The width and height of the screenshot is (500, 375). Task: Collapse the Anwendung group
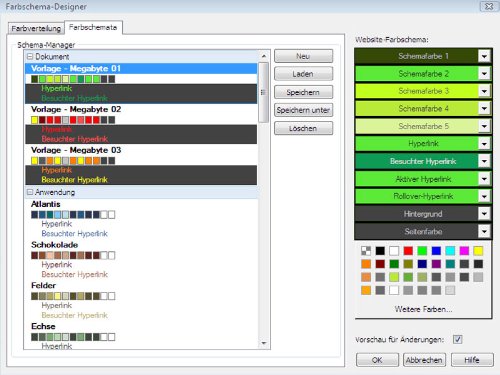30,192
